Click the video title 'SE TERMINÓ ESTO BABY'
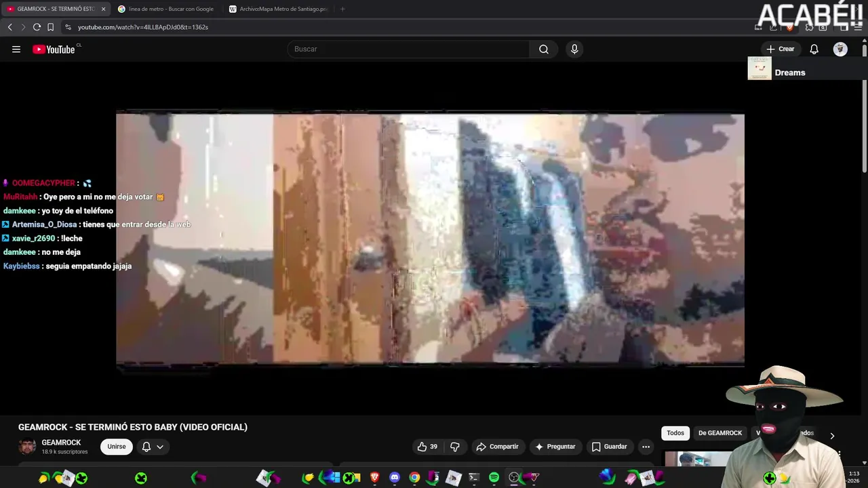 pos(132,427)
